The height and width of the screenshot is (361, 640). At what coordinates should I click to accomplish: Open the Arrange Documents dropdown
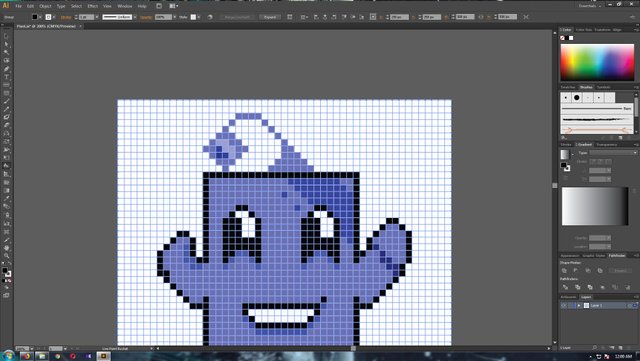coord(174,6)
